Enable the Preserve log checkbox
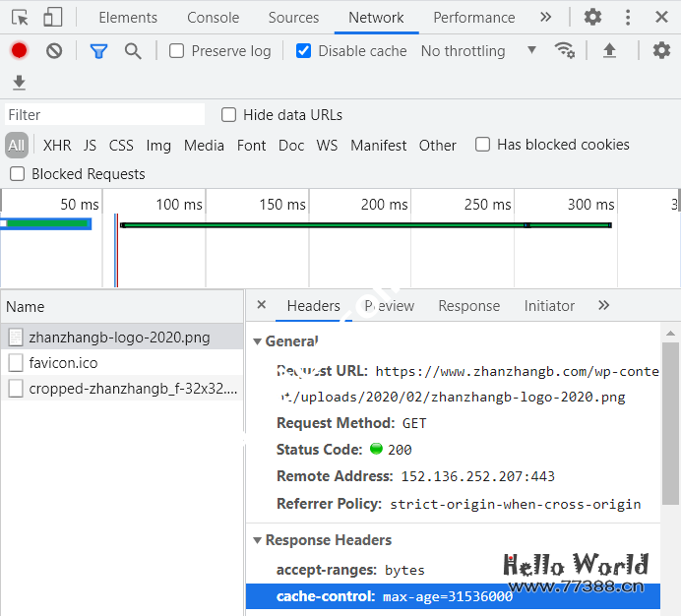This screenshot has width=681, height=616. tap(177, 51)
